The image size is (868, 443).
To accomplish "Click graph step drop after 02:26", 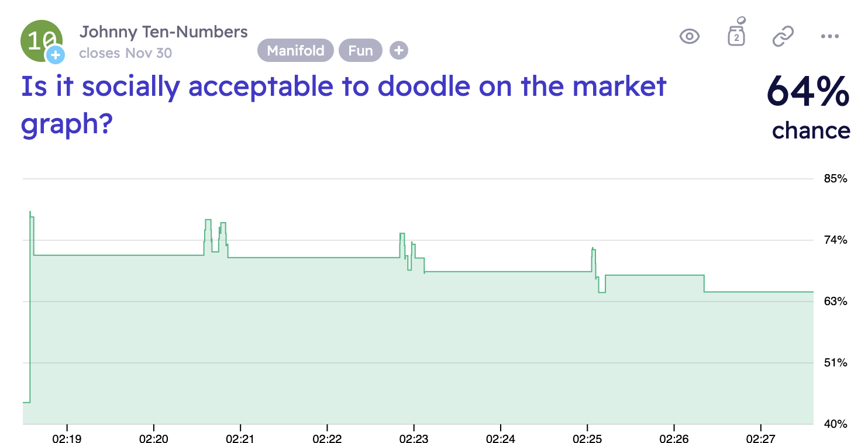I will coord(704,283).
